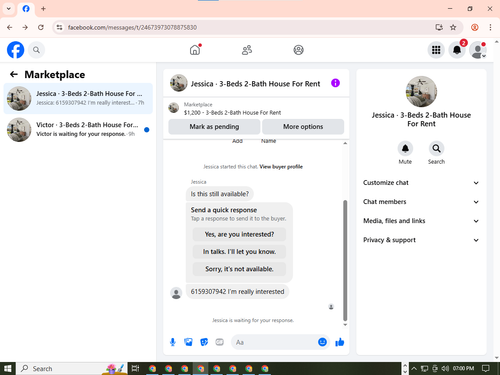The width and height of the screenshot is (500, 375).
Task: Open Chrome three-dot menu
Action: 490,27
